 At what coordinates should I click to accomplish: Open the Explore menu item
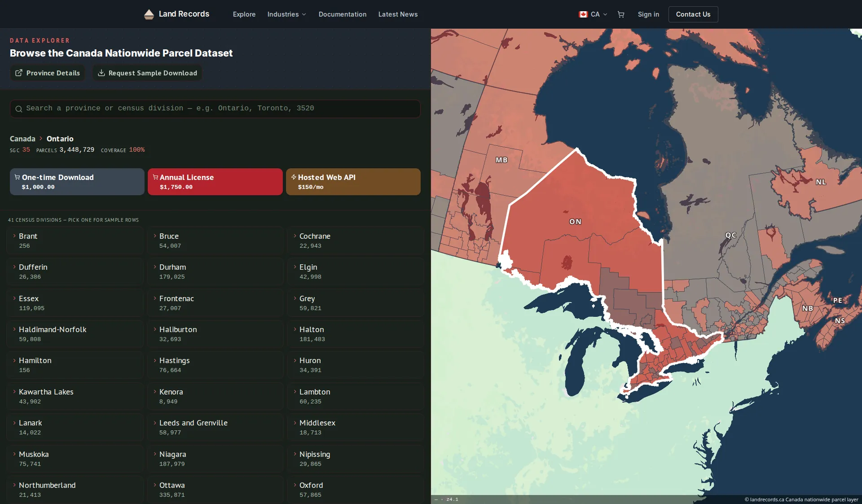(x=244, y=14)
